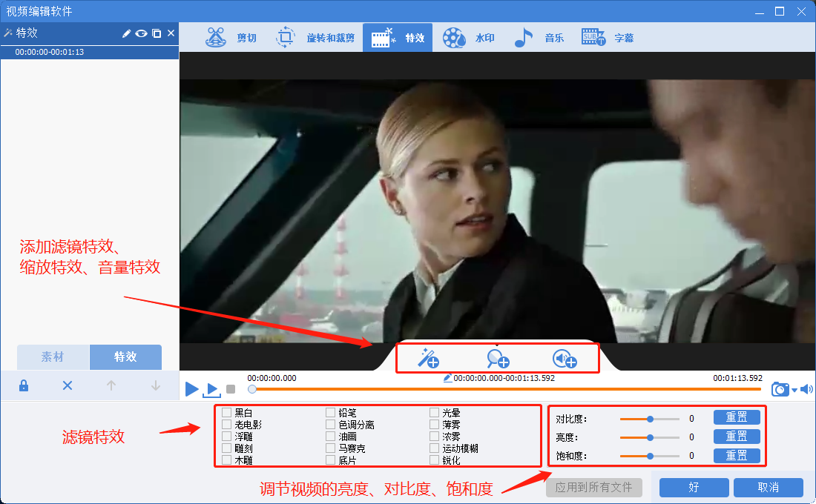This screenshot has height=504, width=816.
Task: Reset saturation with its 重置 button
Action: click(x=737, y=456)
